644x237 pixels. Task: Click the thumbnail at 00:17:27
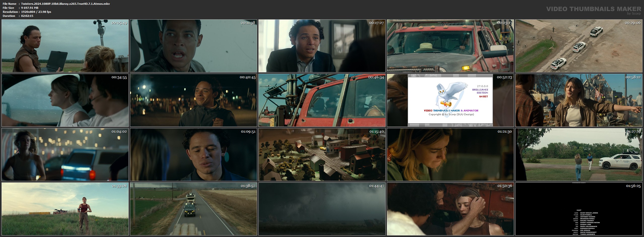click(322, 46)
